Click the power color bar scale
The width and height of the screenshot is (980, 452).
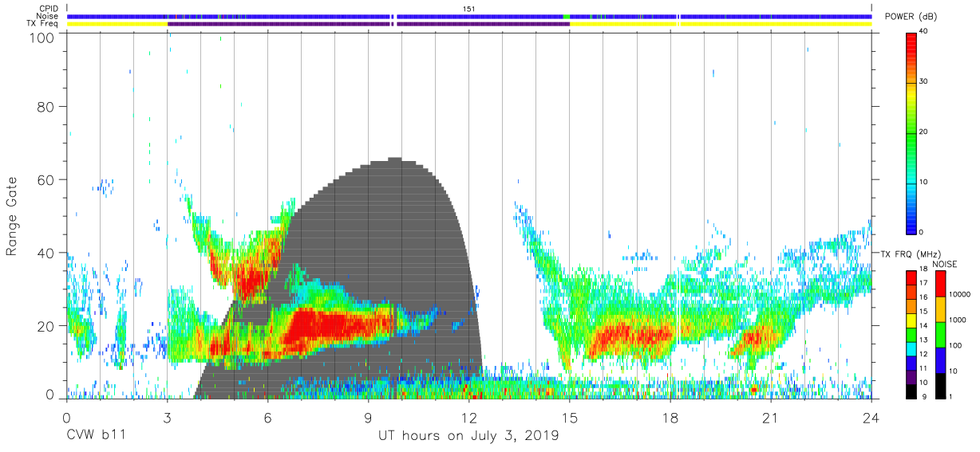click(912, 132)
